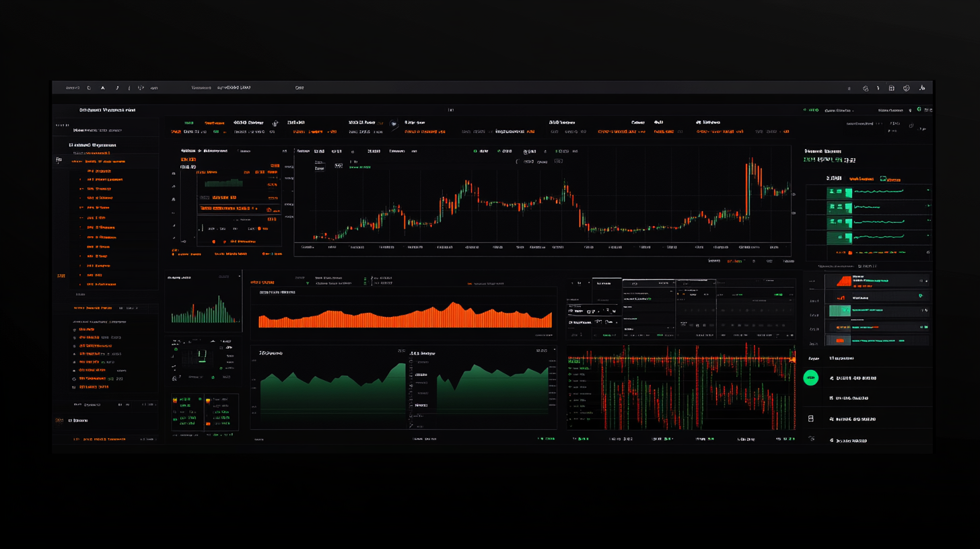Click the green circular Buy button on the right
The height and width of the screenshot is (549, 980).
(811, 377)
